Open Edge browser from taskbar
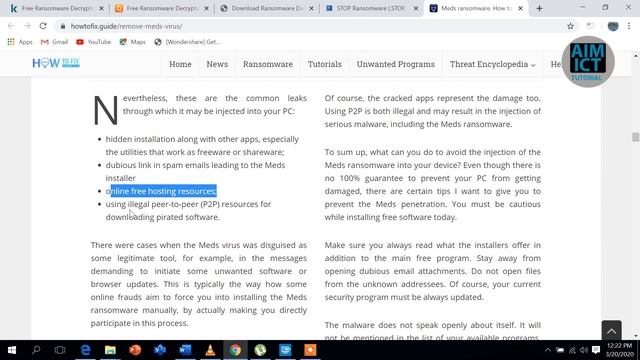This screenshot has height=360, width=640. coord(85,350)
